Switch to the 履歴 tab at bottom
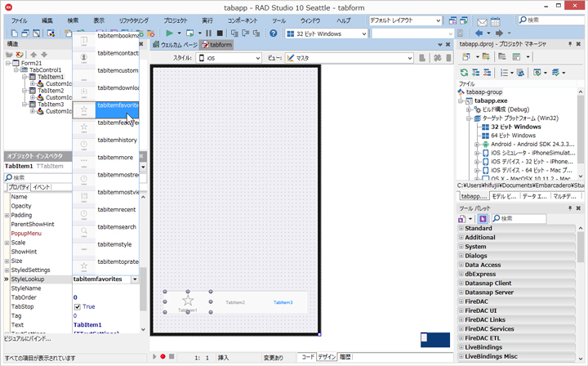Screen dimensions: 588x366 pyautogui.click(x=345, y=357)
